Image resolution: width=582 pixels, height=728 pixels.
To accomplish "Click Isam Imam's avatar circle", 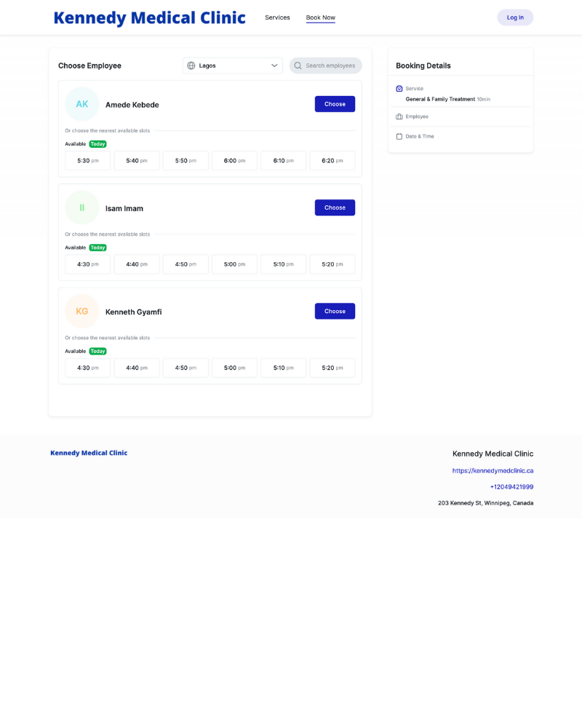I will (x=82, y=207).
